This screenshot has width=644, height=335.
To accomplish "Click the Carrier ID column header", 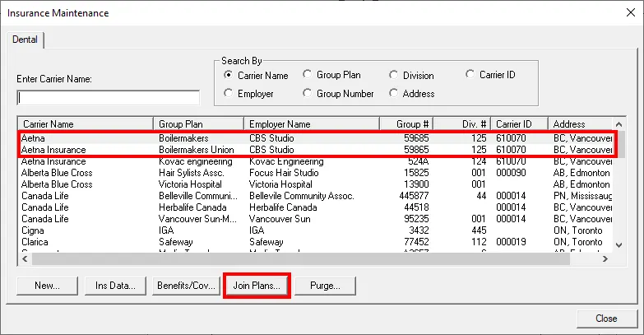I will 520,124.
